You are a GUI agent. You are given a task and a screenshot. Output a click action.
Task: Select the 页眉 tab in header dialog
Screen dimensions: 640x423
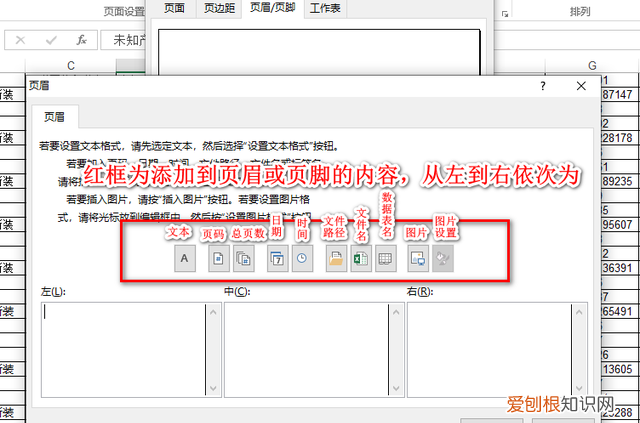55,117
